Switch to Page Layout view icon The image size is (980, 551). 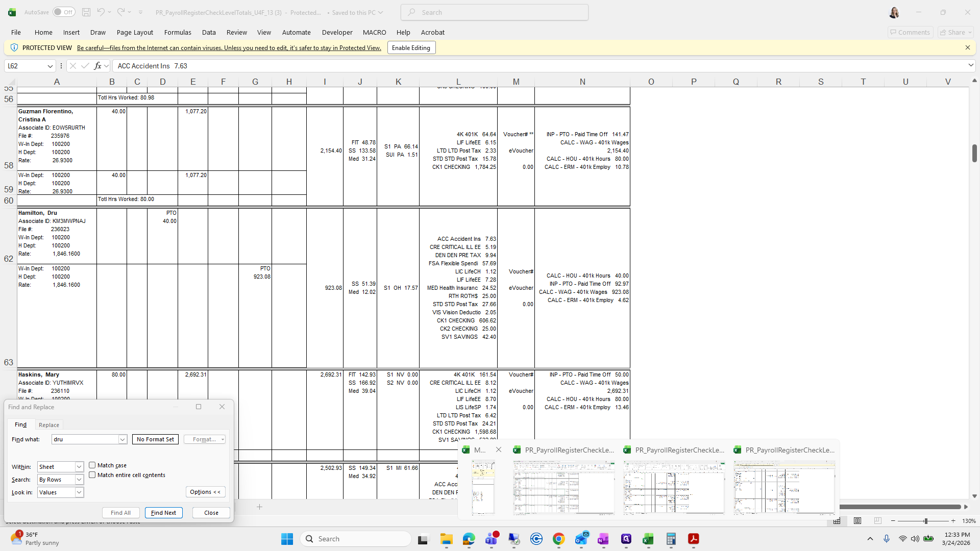(857, 521)
